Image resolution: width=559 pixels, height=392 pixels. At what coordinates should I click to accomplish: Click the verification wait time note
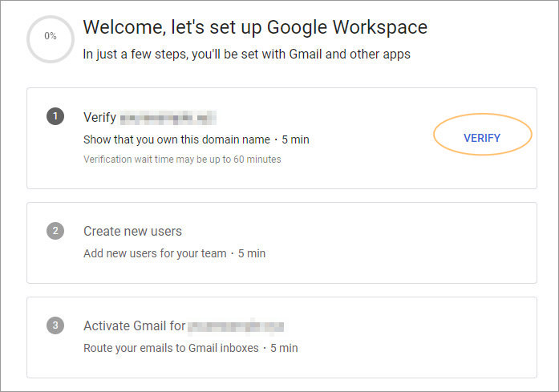[x=182, y=160]
